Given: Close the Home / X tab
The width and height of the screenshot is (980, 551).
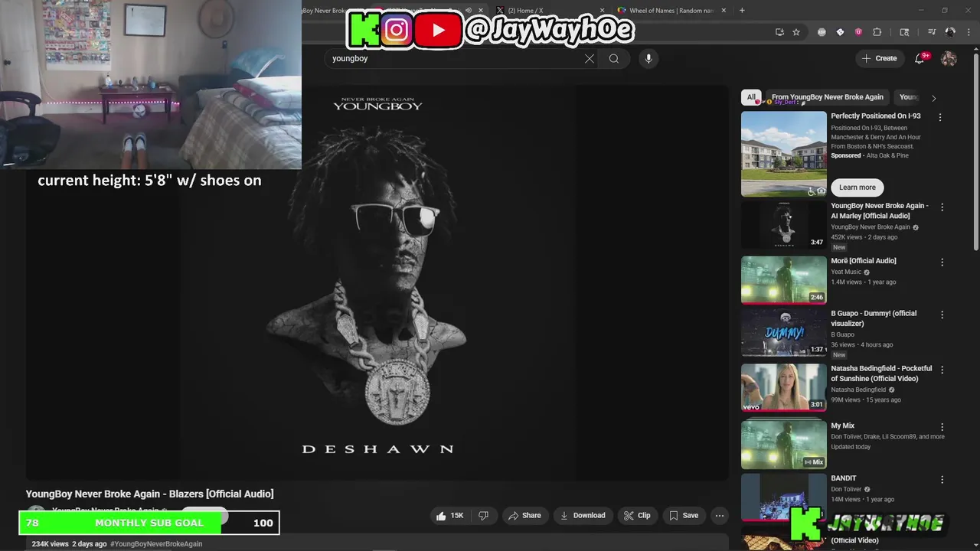Looking at the screenshot, I should click(x=602, y=11).
